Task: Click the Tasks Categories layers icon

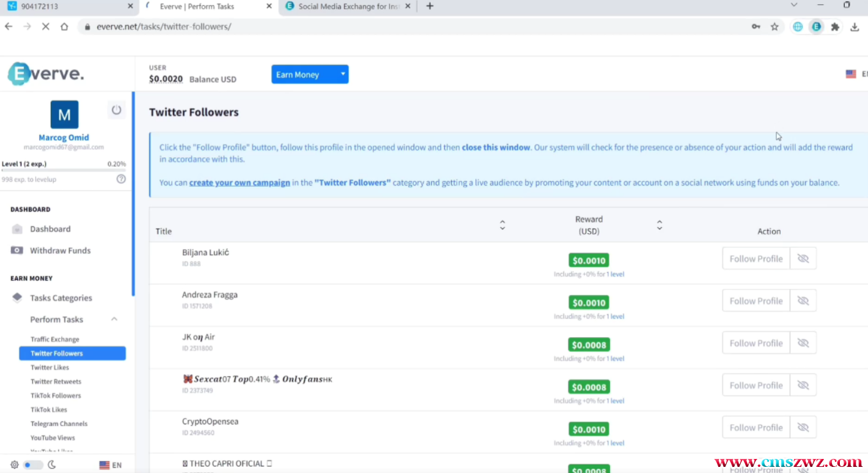Action: pyautogui.click(x=17, y=298)
